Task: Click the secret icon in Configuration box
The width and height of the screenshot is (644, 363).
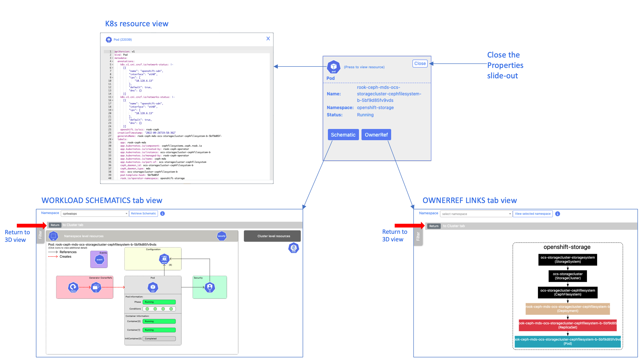Action: [164, 259]
